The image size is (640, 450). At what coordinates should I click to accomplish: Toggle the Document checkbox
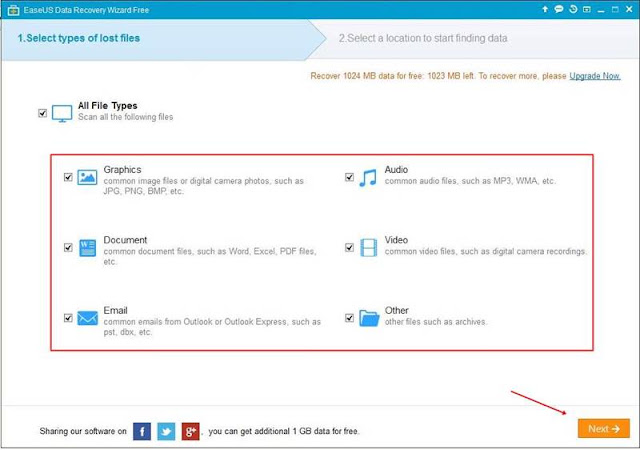[x=68, y=247]
